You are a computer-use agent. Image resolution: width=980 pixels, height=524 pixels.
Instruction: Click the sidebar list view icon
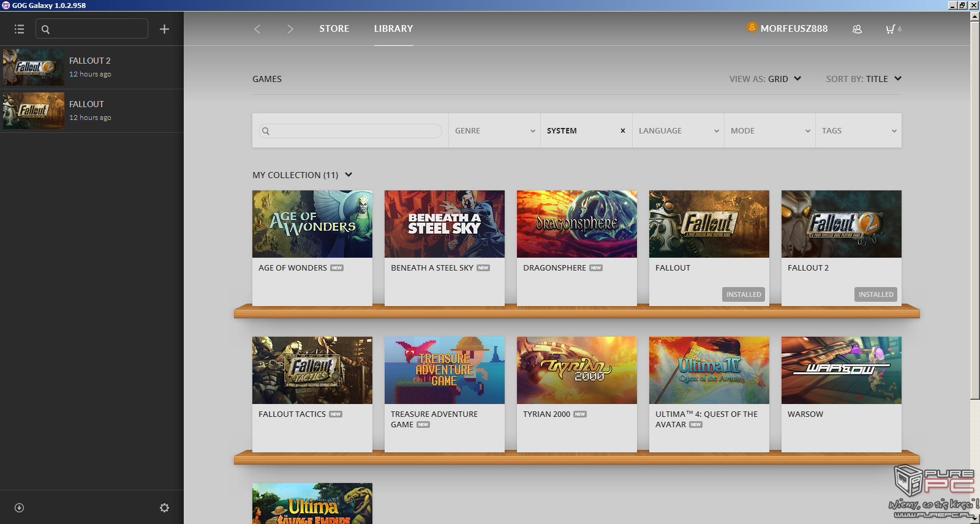point(20,29)
